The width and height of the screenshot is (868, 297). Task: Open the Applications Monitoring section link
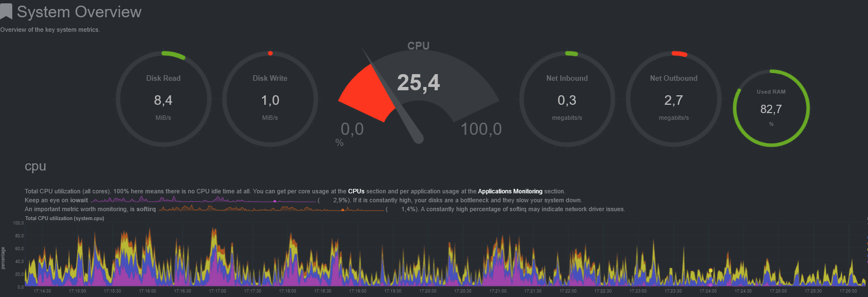(x=510, y=191)
